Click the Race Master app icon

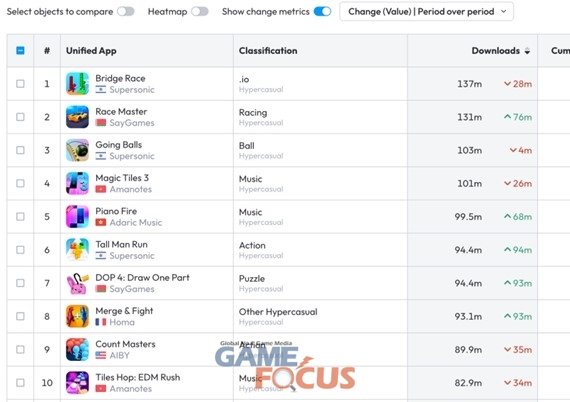click(x=77, y=117)
